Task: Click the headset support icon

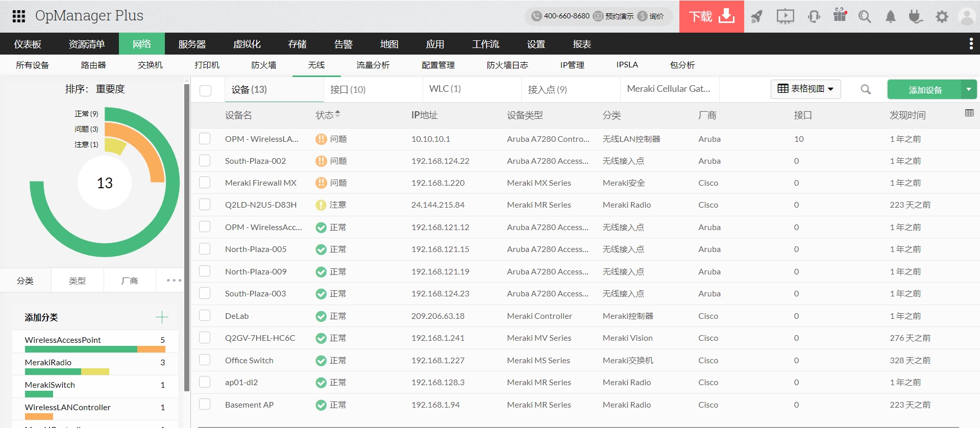Action: [814, 16]
